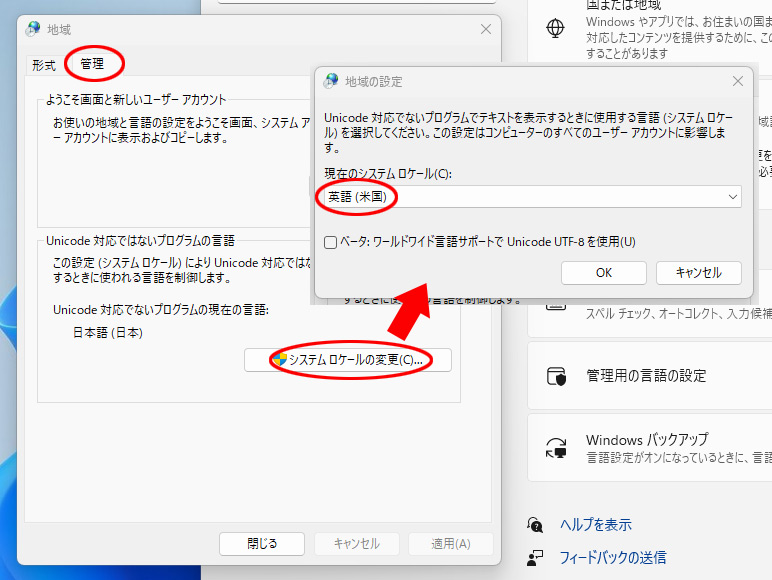Close the 地域 window with X
The width and height of the screenshot is (772, 580).
point(486,30)
